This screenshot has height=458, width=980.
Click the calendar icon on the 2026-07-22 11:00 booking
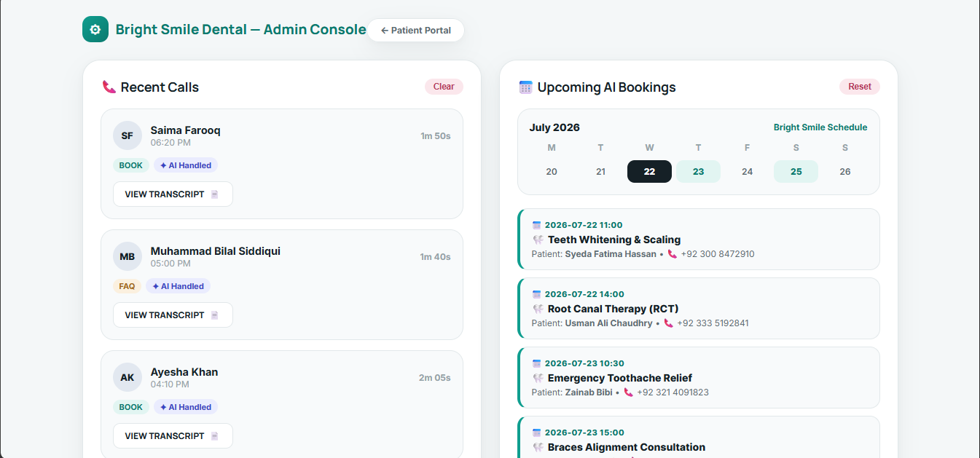click(x=537, y=225)
